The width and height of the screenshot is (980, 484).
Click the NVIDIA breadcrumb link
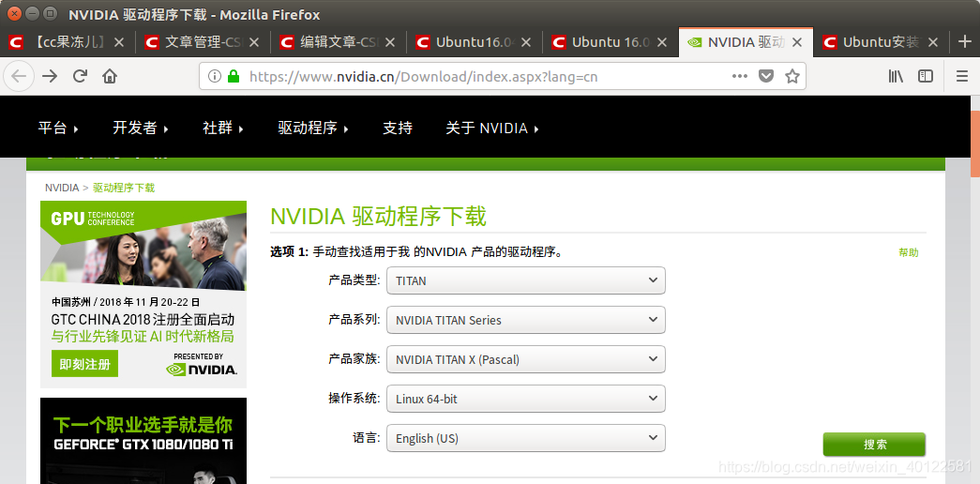pyautogui.click(x=62, y=188)
